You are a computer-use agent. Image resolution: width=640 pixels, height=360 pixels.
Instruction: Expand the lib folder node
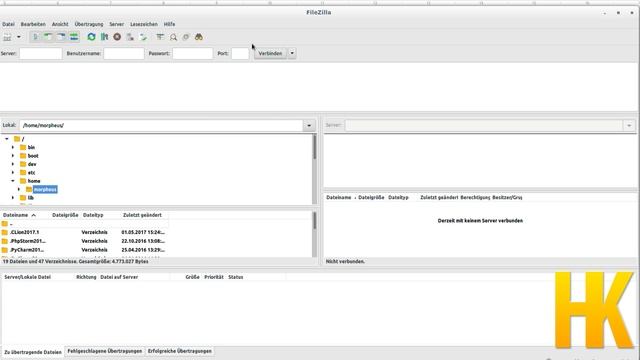pos(13,198)
